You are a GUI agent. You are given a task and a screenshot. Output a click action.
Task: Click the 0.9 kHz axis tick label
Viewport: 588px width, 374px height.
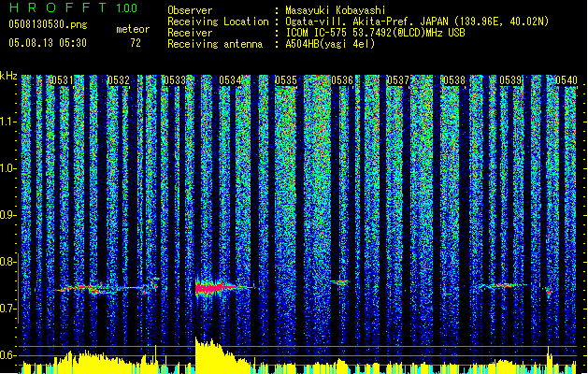tap(7, 215)
